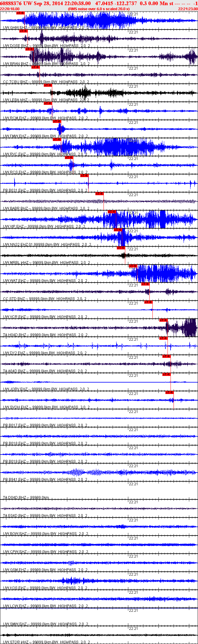Image resolution: width=198 pixels, height=644 pixels.
Task: Click the red pick flag on FMW trace
Action: pos(57,121)
